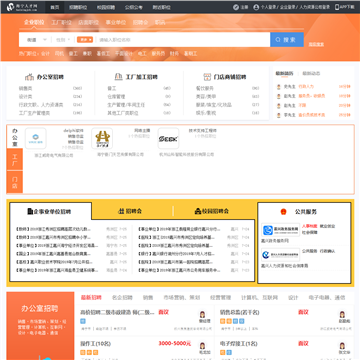360x360 pixels.
Task: Open the 性别 dropdown in search bar
Action: tap(63, 40)
